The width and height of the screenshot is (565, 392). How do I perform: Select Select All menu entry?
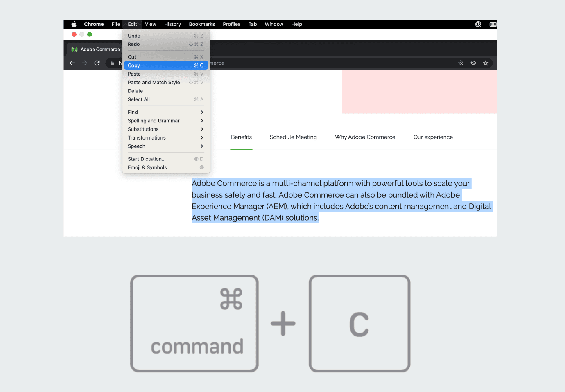pyautogui.click(x=166, y=99)
